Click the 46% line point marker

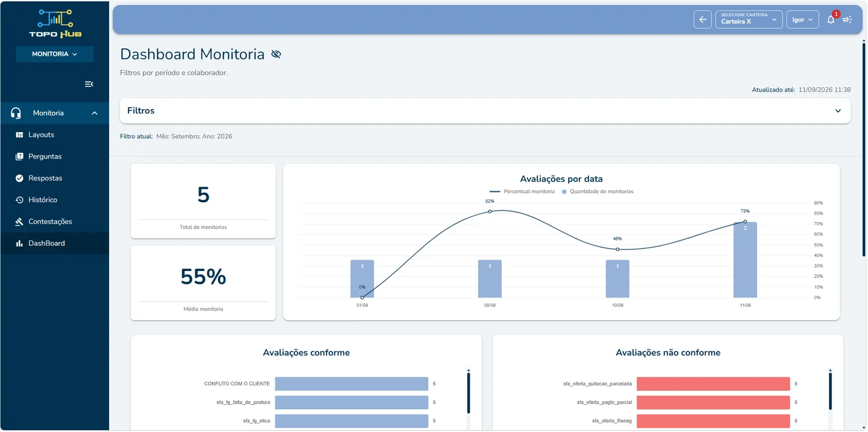[x=617, y=249]
